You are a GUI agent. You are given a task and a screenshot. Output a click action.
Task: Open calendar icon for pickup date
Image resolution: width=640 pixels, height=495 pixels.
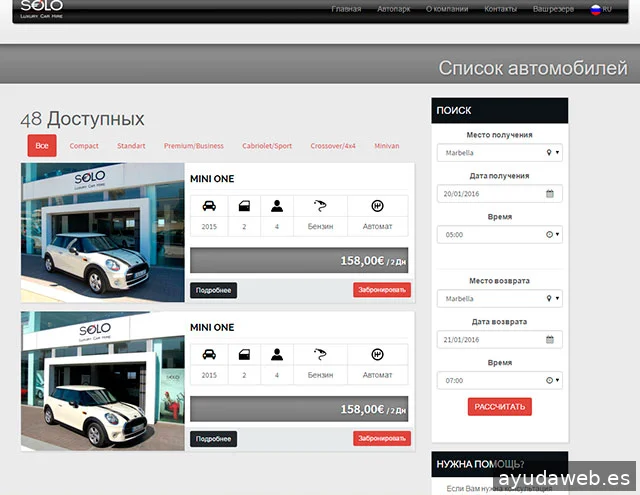tap(549, 194)
